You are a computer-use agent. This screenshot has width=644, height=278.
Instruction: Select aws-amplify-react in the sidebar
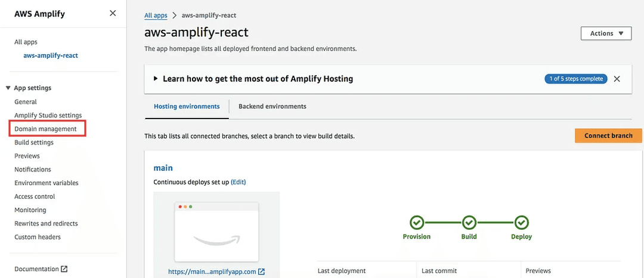[x=51, y=55]
